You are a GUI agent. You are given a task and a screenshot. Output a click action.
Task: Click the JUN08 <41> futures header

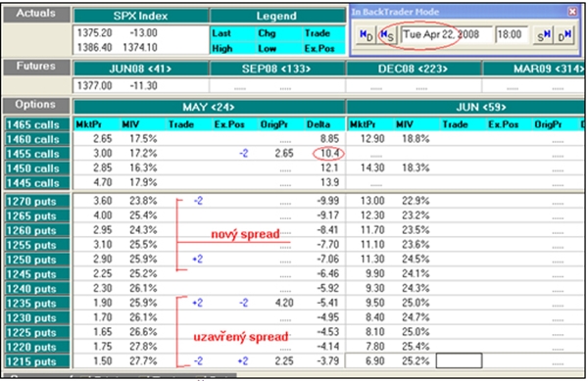(140, 69)
